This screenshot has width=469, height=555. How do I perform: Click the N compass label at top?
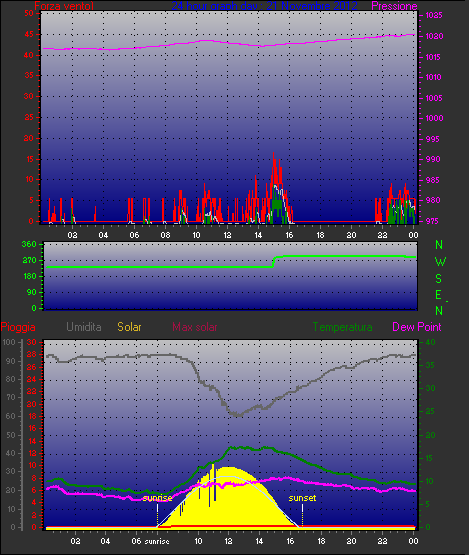[439, 245]
